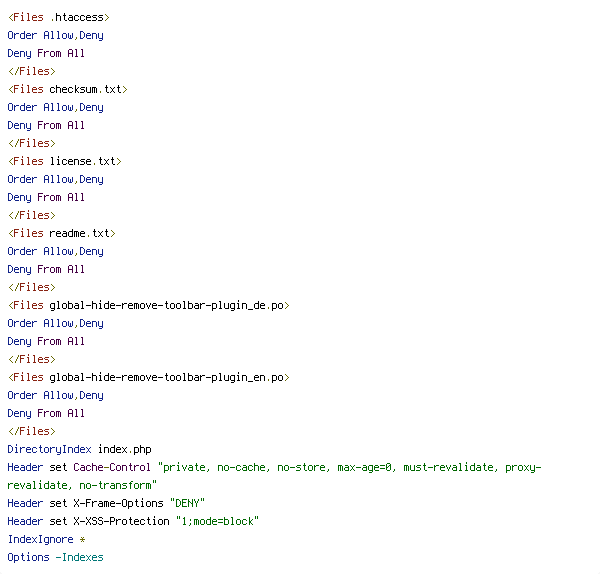Click 'Deny From All' under checksum.txt
This screenshot has height=574, width=600.
pyautogui.click(x=46, y=126)
